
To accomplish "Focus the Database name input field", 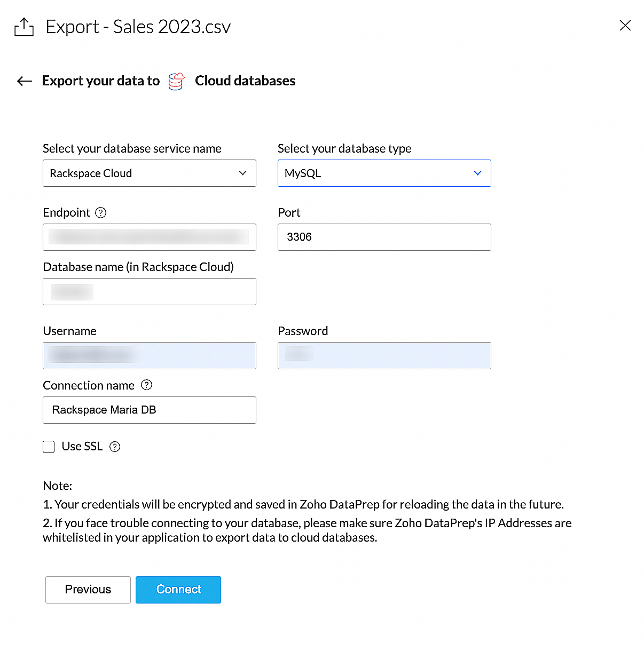I will [x=150, y=292].
